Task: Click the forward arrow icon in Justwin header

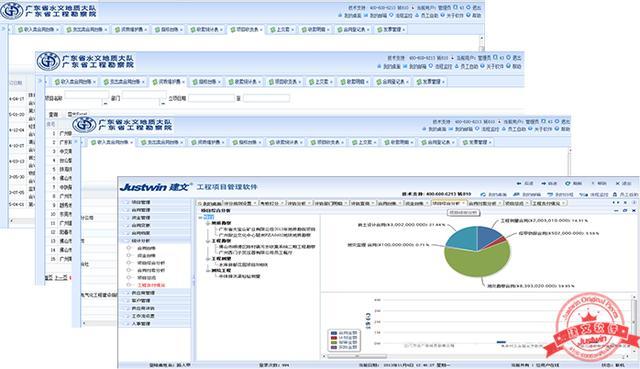Action: point(544,184)
